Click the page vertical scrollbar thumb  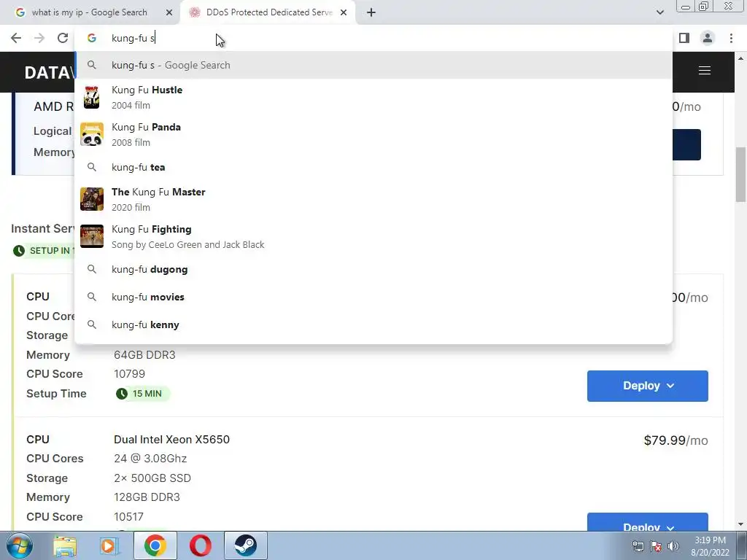[740, 175]
